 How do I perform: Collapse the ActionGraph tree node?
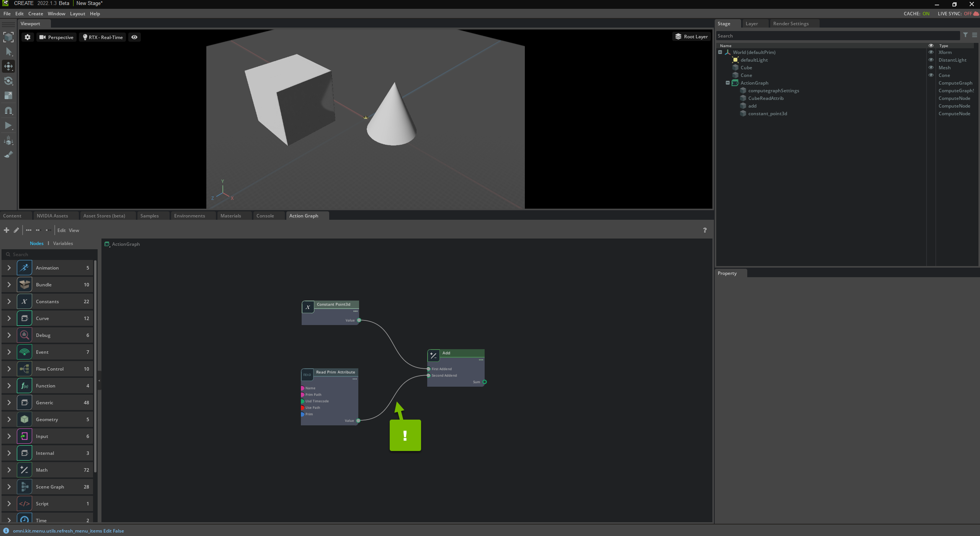click(x=728, y=83)
